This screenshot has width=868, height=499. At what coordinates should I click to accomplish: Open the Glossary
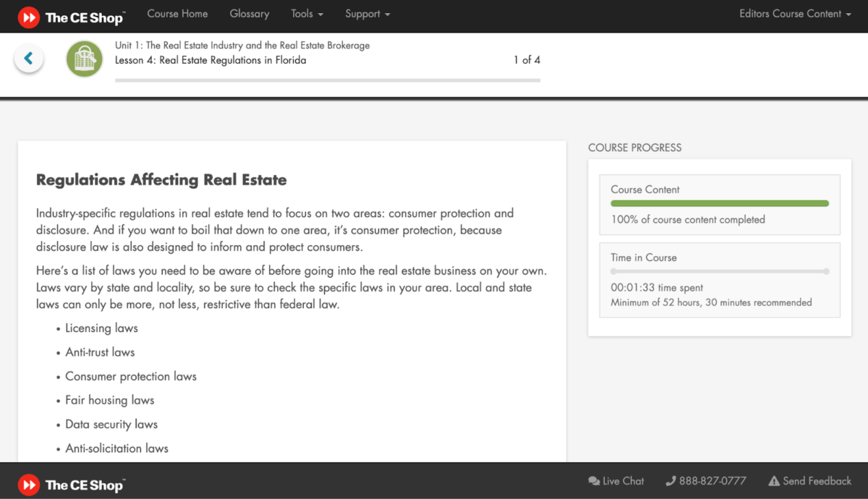tap(250, 14)
